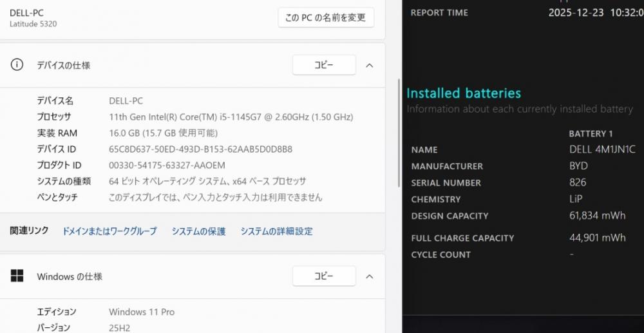The height and width of the screenshot is (333, 644).
Task: Select the Windows の仕様 heading
Action: (70, 276)
